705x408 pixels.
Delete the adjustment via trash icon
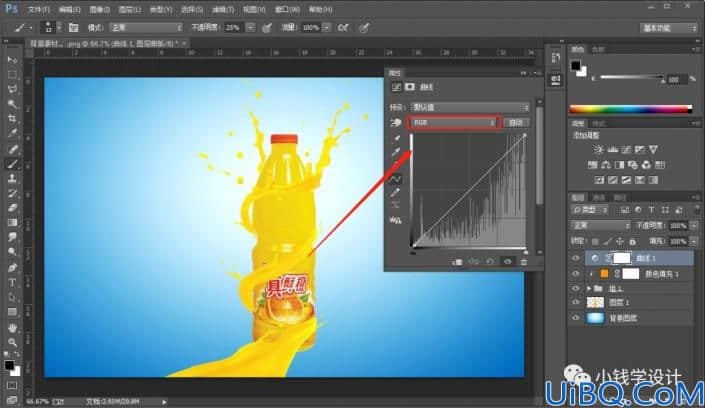pos(524,262)
